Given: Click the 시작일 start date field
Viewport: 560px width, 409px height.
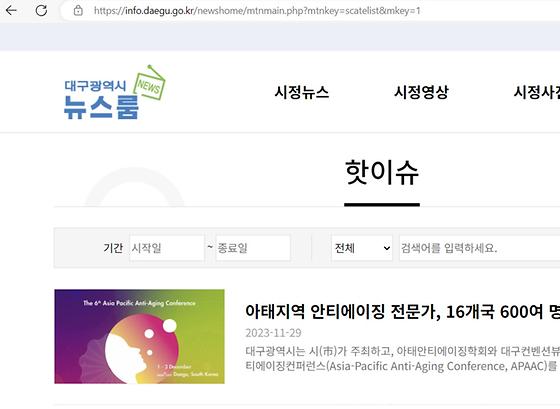Looking at the screenshot, I should coord(167,248).
